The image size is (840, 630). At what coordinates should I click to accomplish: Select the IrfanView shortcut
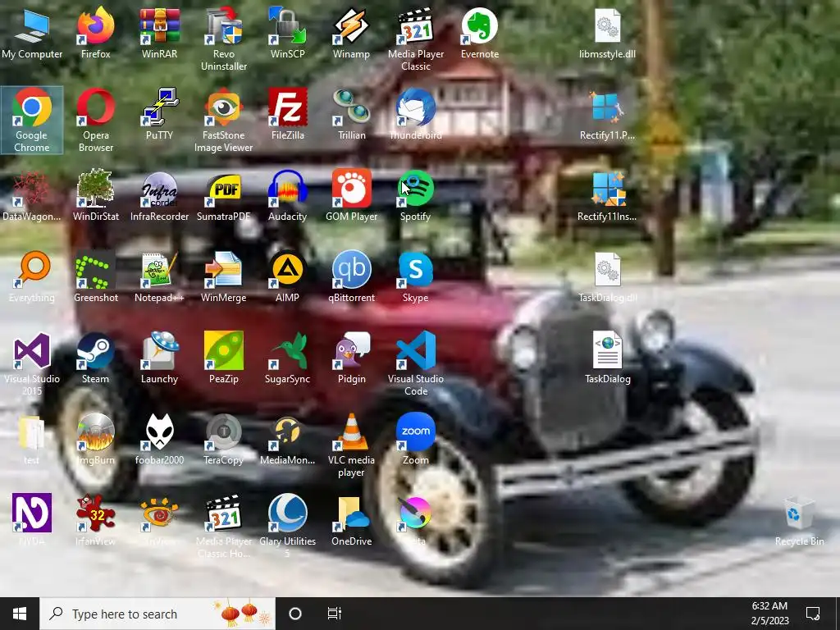95,514
